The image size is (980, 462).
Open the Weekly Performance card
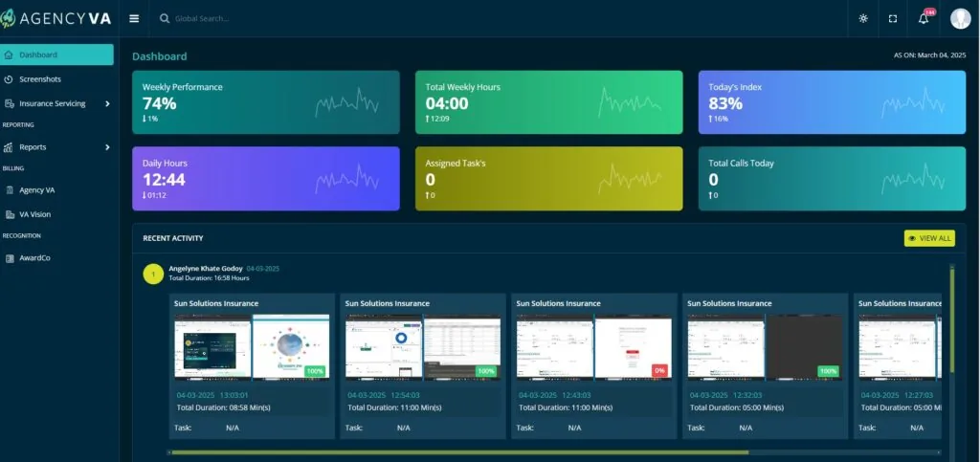[266, 102]
